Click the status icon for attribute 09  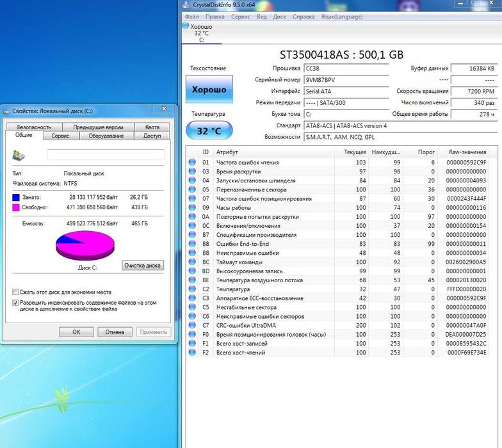[x=192, y=207]
